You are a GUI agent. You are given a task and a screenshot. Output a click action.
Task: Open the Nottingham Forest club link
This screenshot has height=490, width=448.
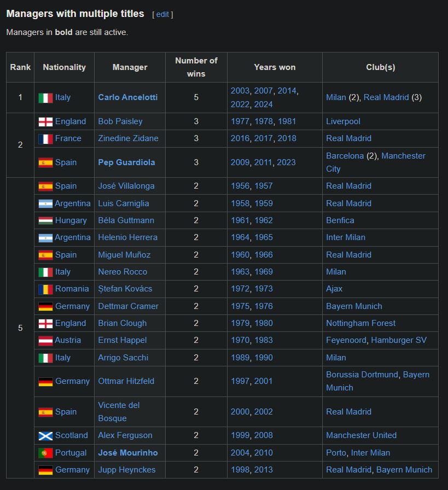coord(360,323)
